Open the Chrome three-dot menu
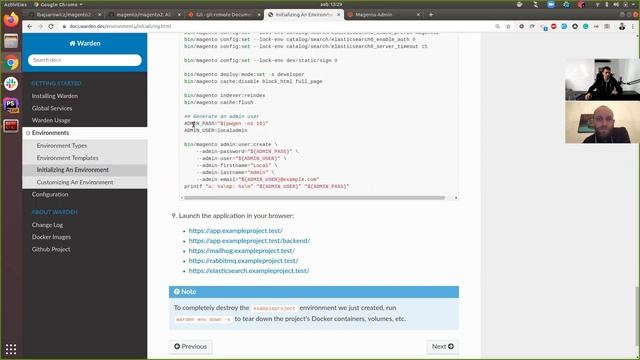 tap(633, 26)
